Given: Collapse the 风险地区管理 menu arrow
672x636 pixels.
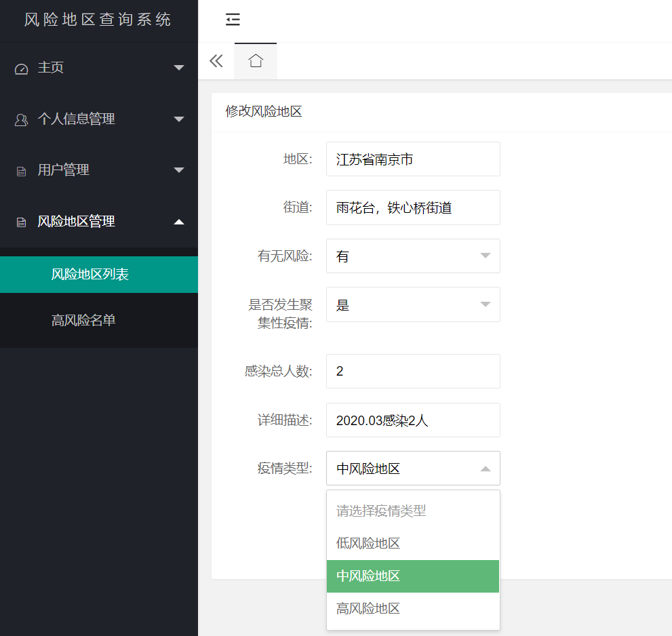Looking at the screenshot, I should pyautogui.click(x=179, y=222).
